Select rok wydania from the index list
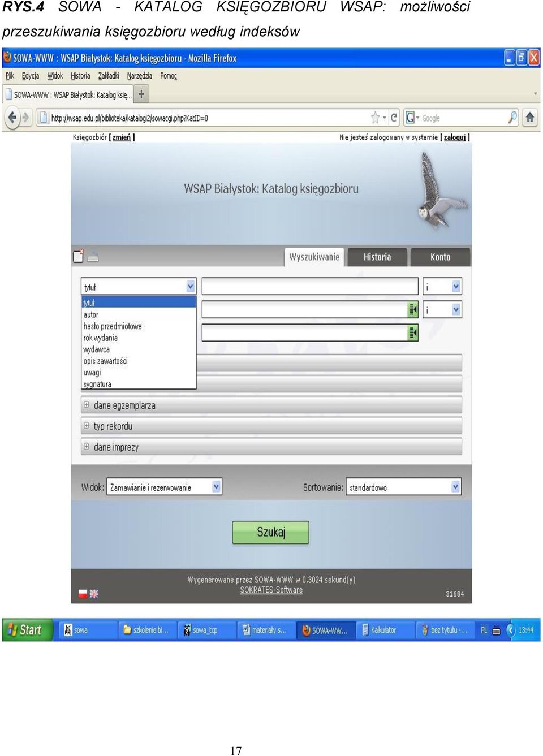The width and height of the screenshot is (543, 756). click(x=139, y=338)
